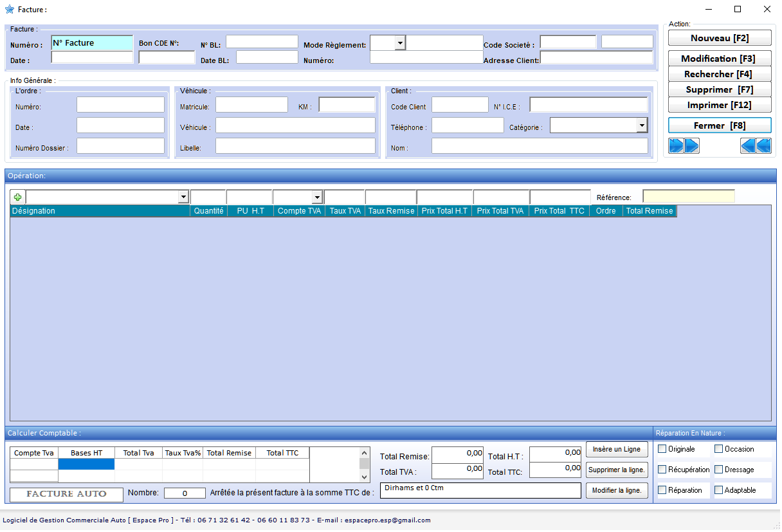Open search with Rechercher [F4]
Viewport: 782px width, 532px height.
pos(720,74)
